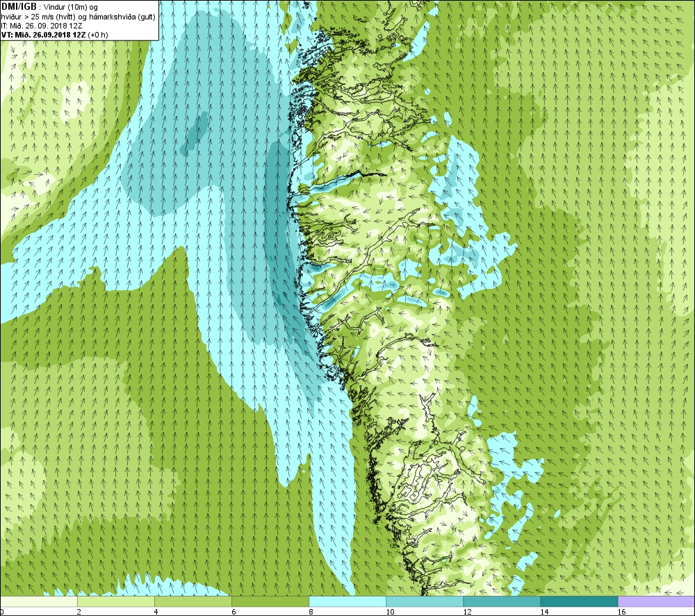Screen dimensions: 695x616
Task: Click the scale label '16'
Action: coord(622,612)
